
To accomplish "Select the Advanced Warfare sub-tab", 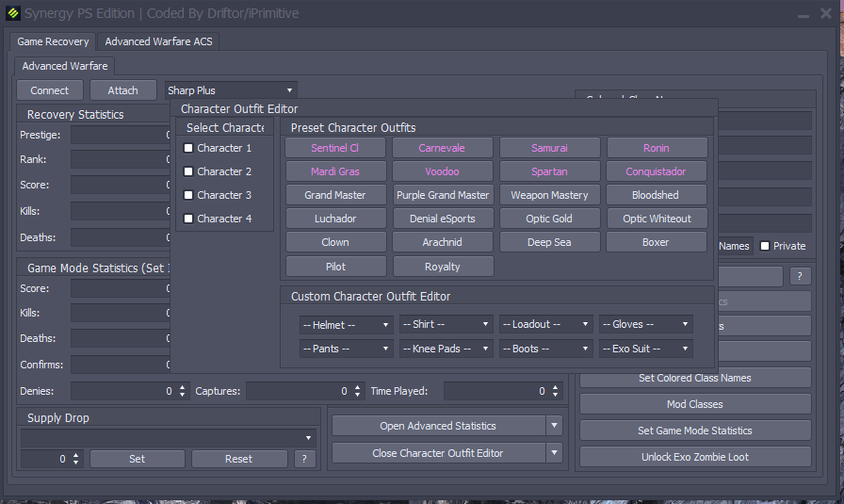I will tap(65, 66).
